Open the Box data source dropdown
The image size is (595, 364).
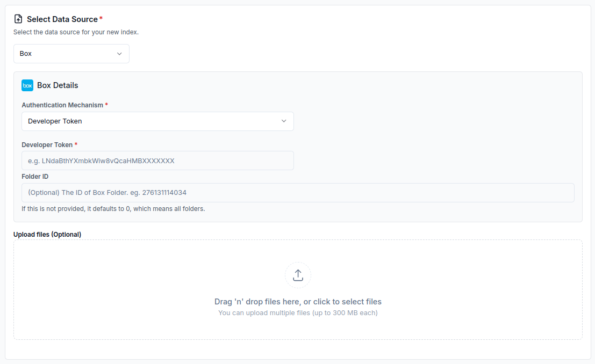click(71, 54)
